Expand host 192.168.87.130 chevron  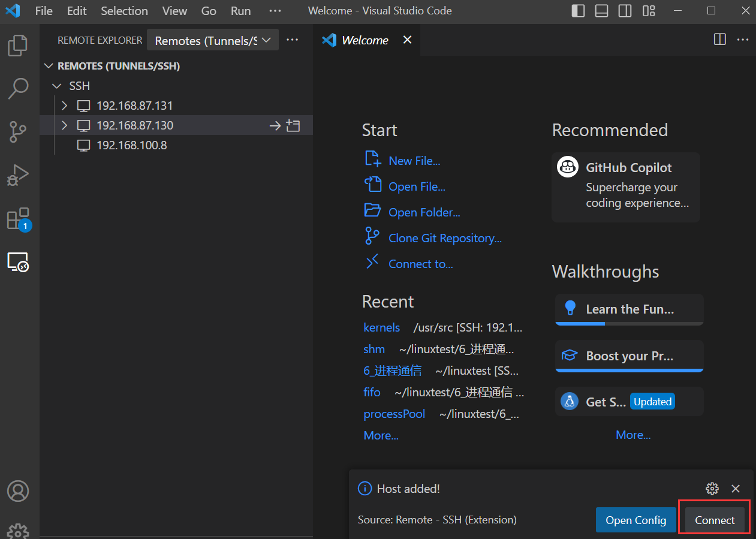click(x=65, y=125)
